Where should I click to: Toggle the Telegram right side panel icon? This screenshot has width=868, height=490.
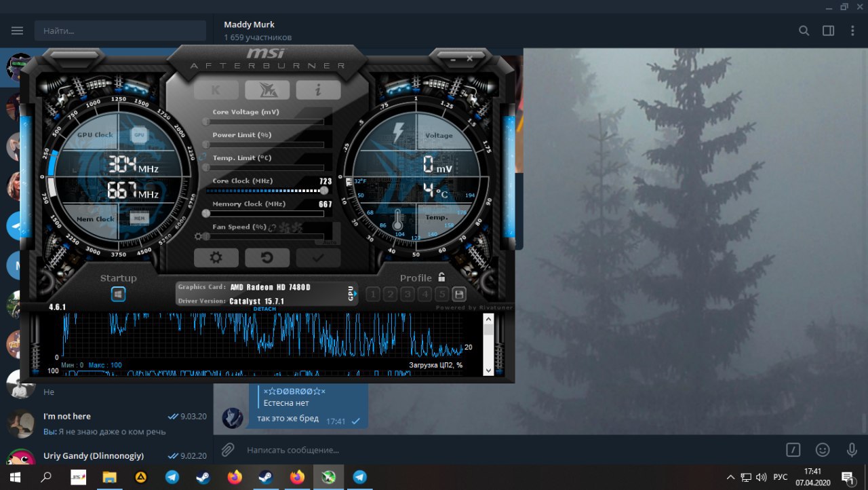(828, 31)
